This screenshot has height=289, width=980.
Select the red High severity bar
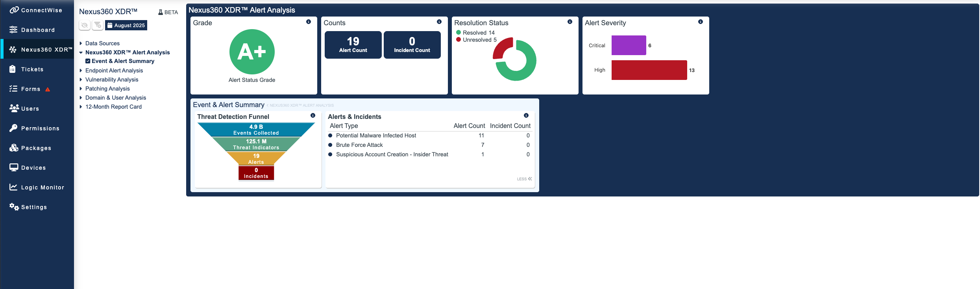649,70
